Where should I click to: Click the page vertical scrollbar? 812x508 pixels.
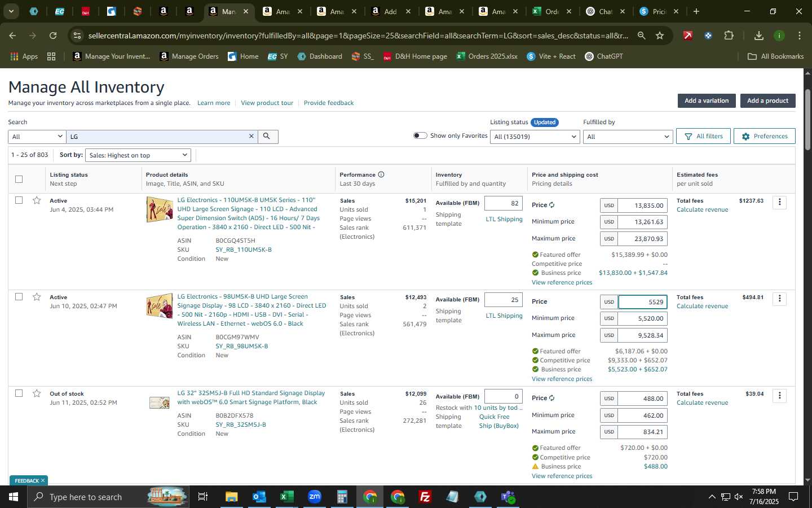click(x=807, y=119)
